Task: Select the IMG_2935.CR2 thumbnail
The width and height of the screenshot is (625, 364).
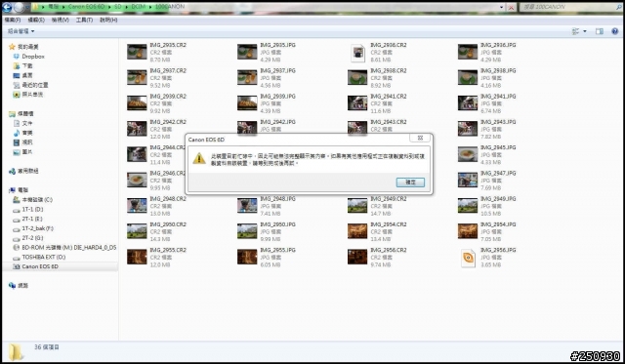Action: [x=137, y=52]
